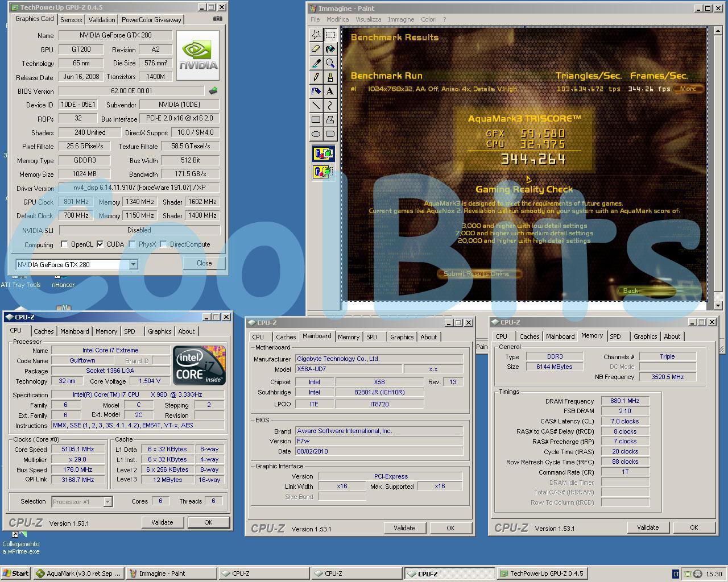Switch to Sensors tab in GPU-Z
This screenshot has height=582, width=728.
point(71,19)
